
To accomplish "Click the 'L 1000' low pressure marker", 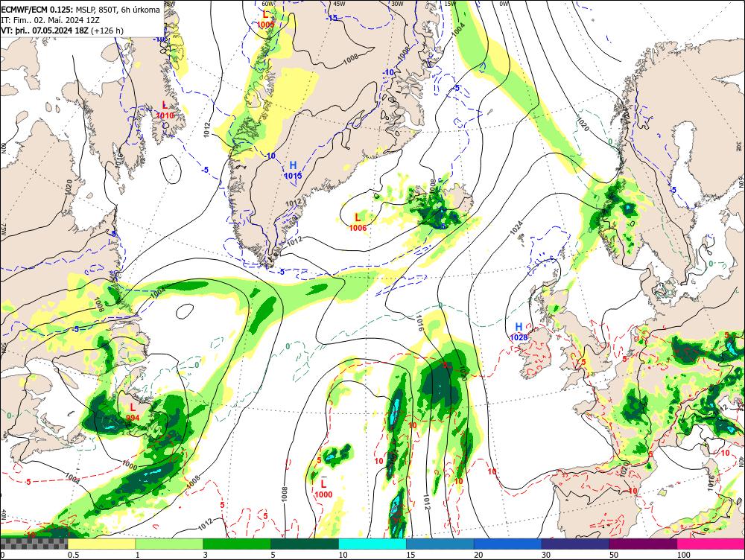I will (x=323, y=489).
